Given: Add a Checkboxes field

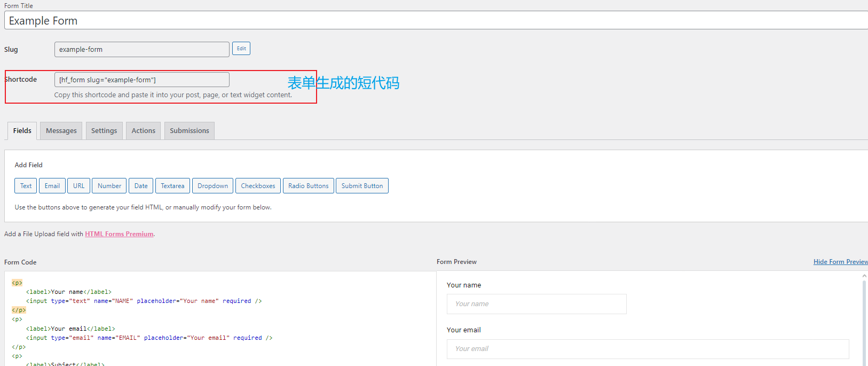Looking at the screenshot, I should [x=258, y=186].
